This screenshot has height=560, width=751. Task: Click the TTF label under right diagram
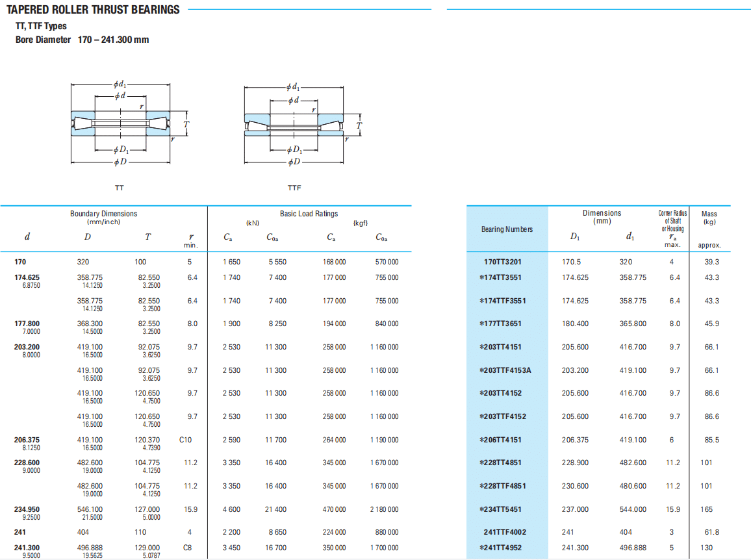(294, 188)
